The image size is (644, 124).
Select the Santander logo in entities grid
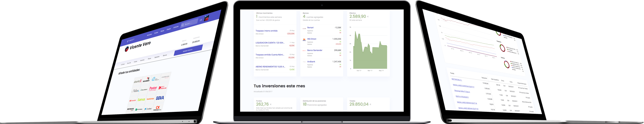[133, 101]
